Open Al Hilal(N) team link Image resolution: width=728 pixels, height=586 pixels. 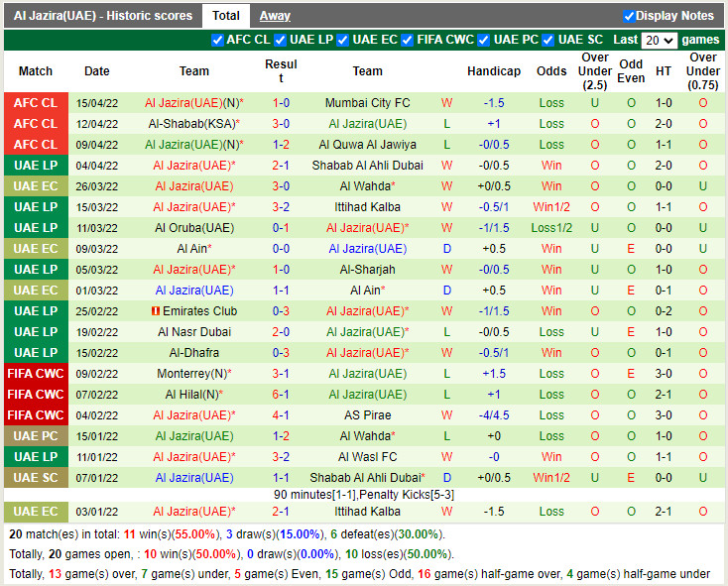click(x=192, y=395)
